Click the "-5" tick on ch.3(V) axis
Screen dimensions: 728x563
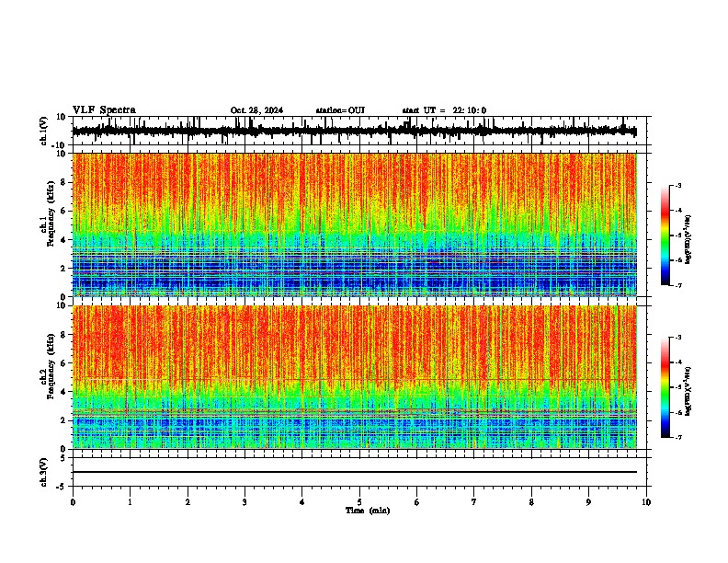pos(62,487)
